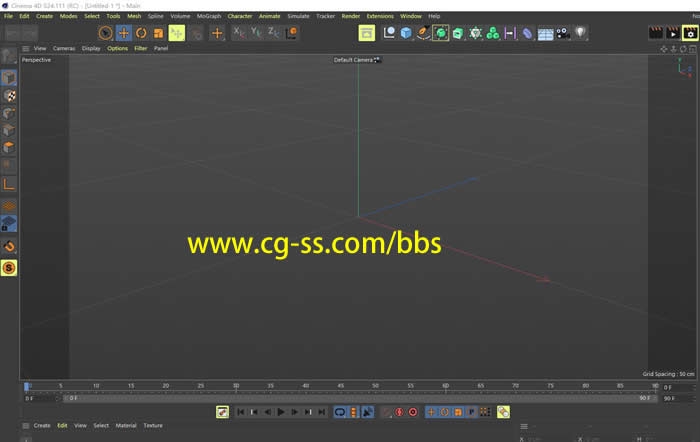Click the Light object icon
The width and height of the screenshot is (700, 442).
click(x=580, y=33)
